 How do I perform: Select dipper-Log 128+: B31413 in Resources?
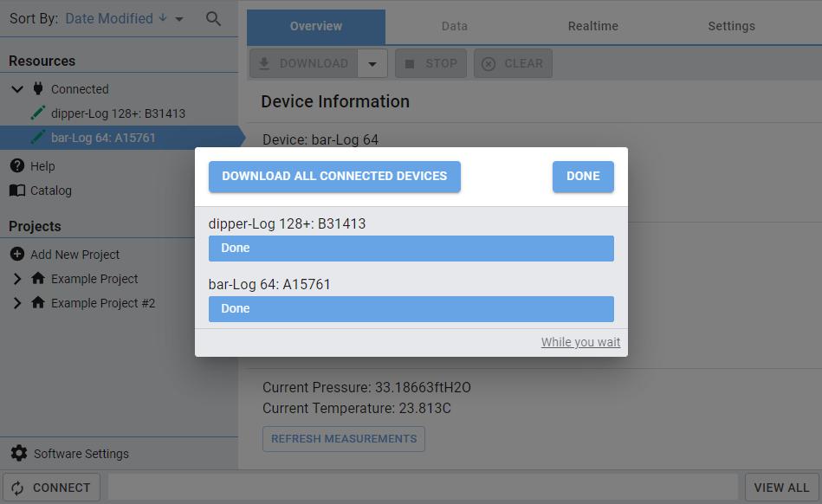[x=118, y=113]
